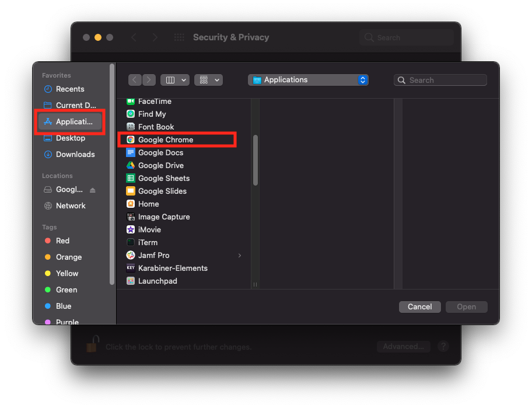The image size is (532, 408).
Task: Select Network under Locations
Action: pos(70,205)
